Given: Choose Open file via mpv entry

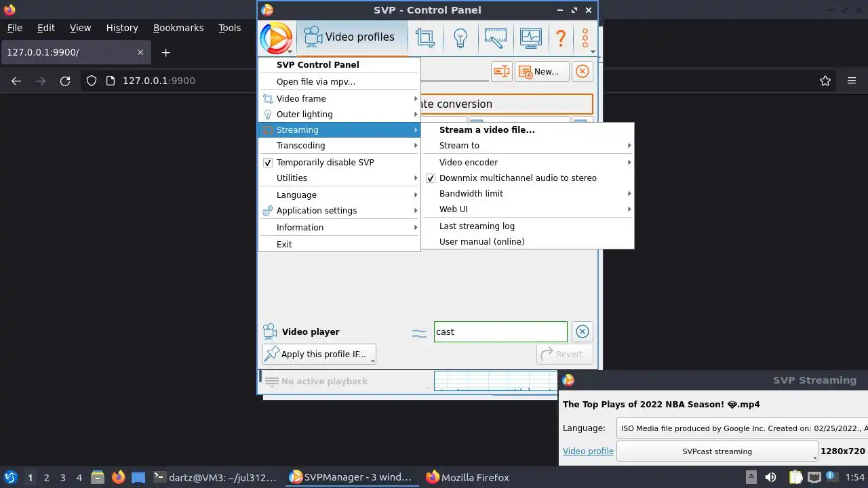Looking at the screenshot, I should click(339, 81).
